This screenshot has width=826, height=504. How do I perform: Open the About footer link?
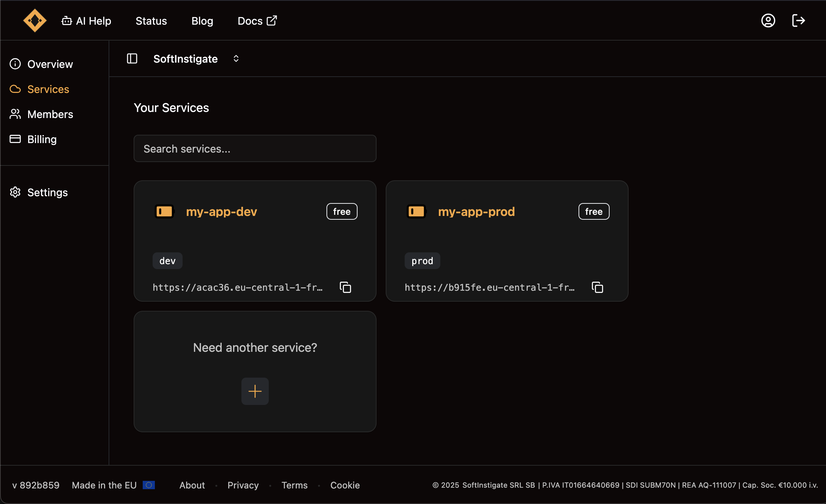pos(192,485)
